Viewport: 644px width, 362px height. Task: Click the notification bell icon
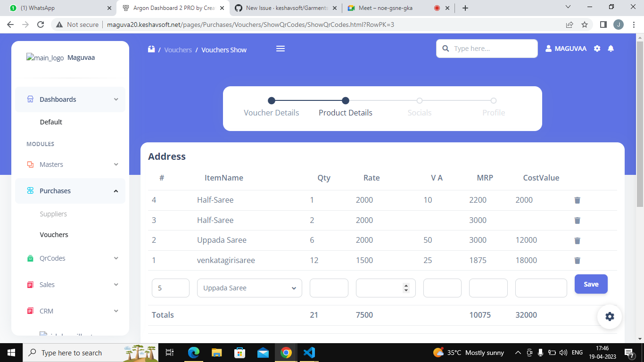click(x=611, y=49)
